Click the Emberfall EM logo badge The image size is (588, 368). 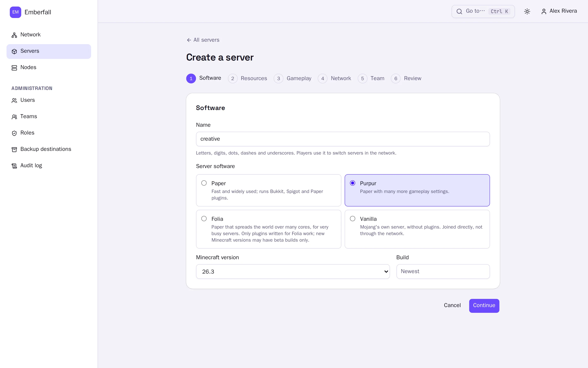[x=15, y=12]
